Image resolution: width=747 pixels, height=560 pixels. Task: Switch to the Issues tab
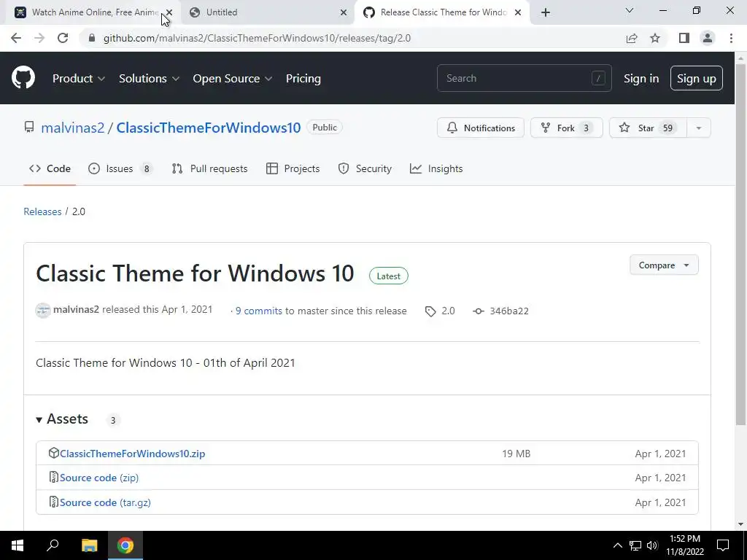120,168
